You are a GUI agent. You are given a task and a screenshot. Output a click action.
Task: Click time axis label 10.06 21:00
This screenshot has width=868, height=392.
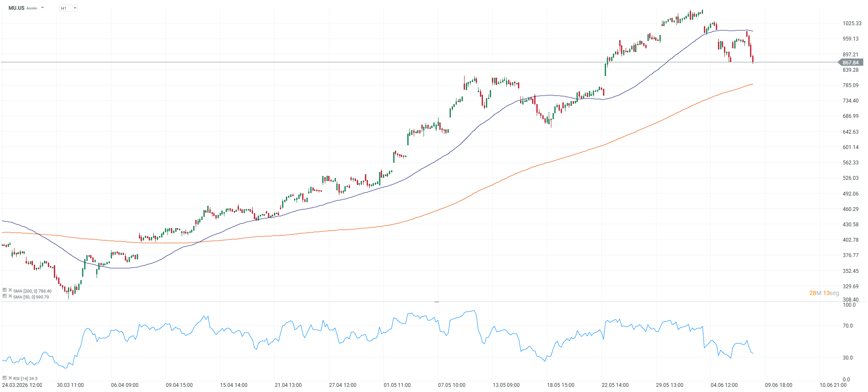pos(833,385)
